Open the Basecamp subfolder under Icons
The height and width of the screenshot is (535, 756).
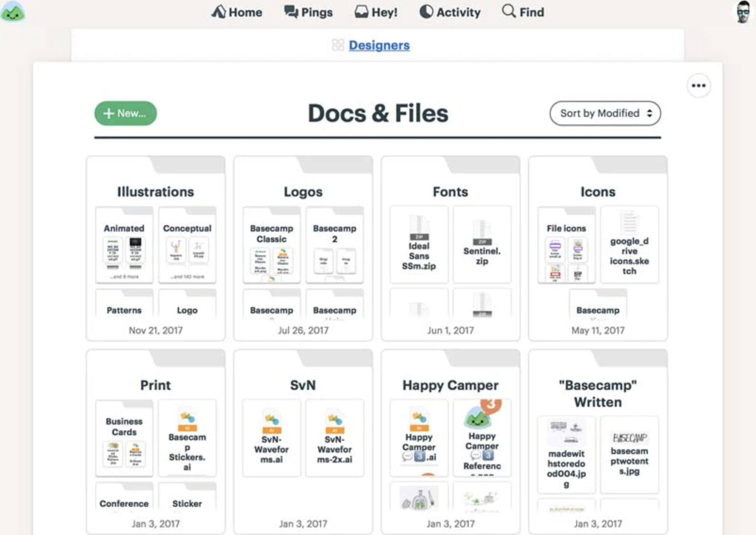(598, 305)
